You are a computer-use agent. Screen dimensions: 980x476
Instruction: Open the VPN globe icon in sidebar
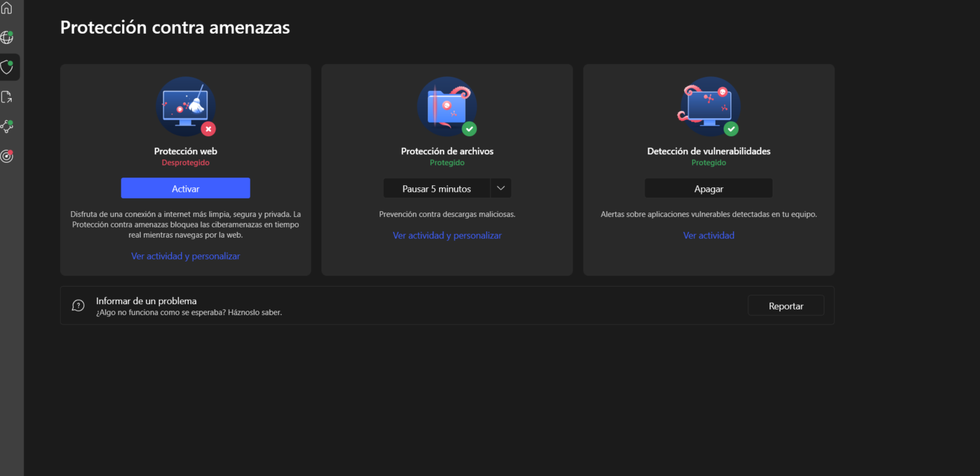click(7, 37)
